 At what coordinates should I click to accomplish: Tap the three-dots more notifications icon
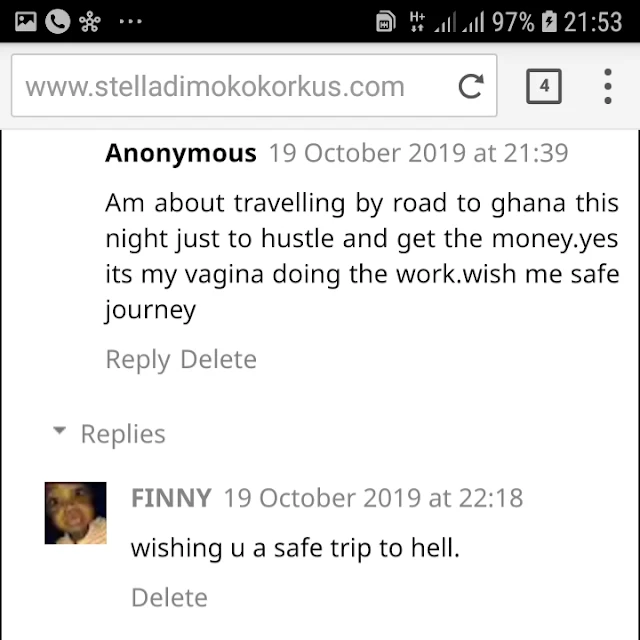click(x=131, y=21)
